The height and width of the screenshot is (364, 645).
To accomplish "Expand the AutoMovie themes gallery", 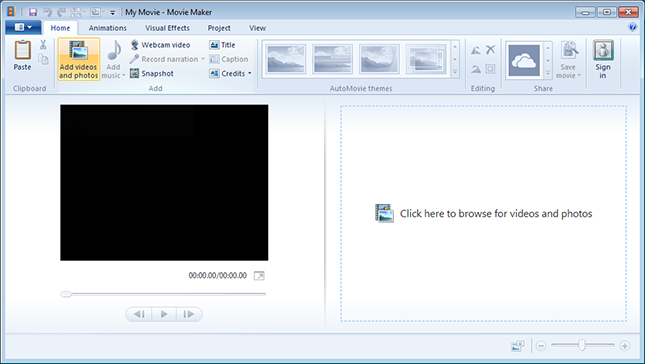I will pos(455,72).
